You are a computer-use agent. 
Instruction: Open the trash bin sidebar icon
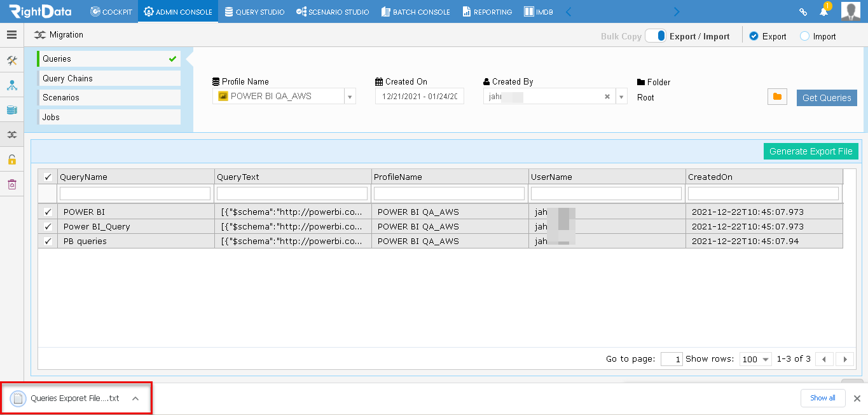pyautogui.click(x=11, y=184)
